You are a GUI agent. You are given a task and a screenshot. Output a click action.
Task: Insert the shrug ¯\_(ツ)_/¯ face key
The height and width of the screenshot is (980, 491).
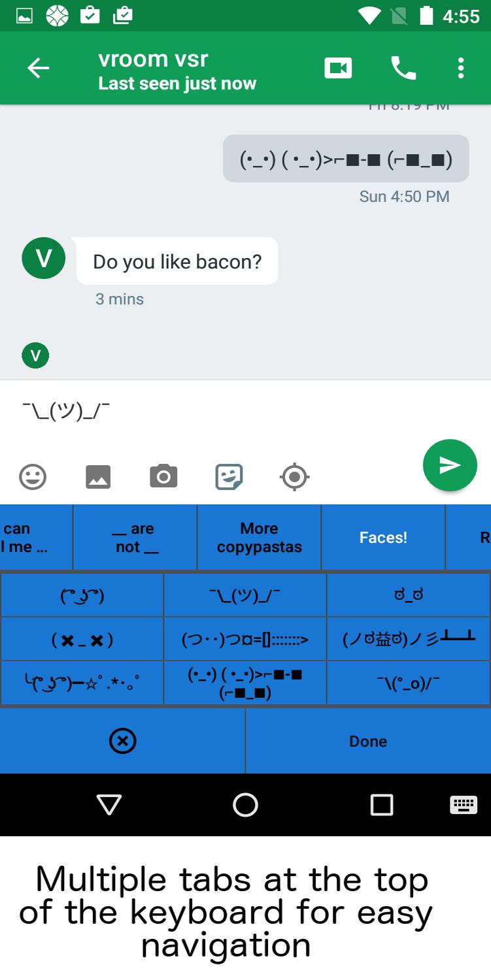click(245, 595)
